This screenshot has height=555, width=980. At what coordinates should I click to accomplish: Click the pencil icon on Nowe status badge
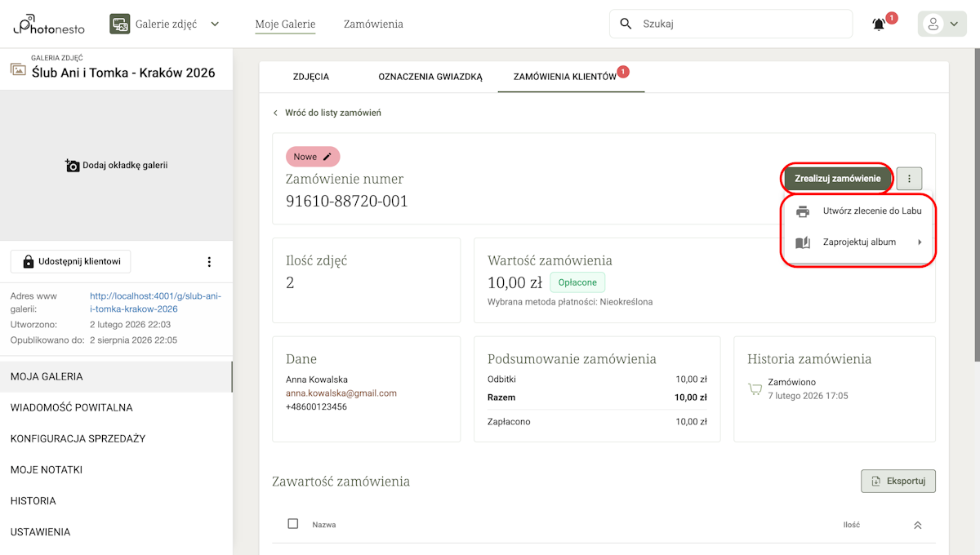tap(327, 157)
